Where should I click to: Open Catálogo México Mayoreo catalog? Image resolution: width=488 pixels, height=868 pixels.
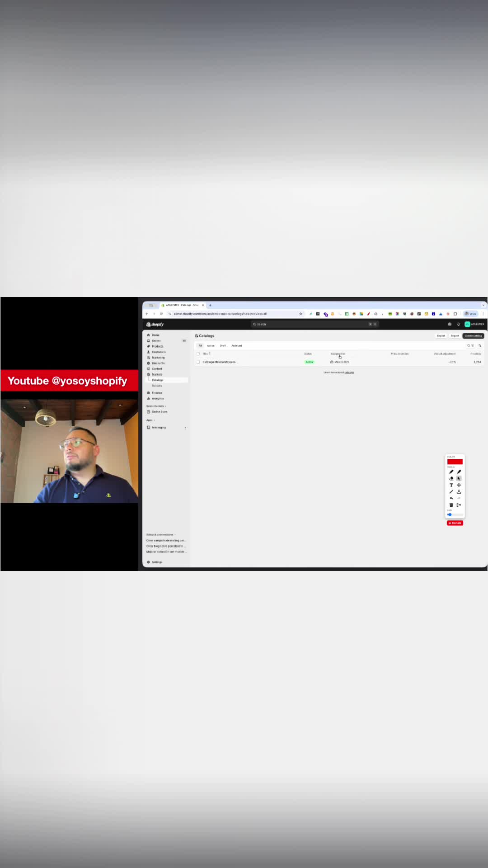(x=219, y=362)
